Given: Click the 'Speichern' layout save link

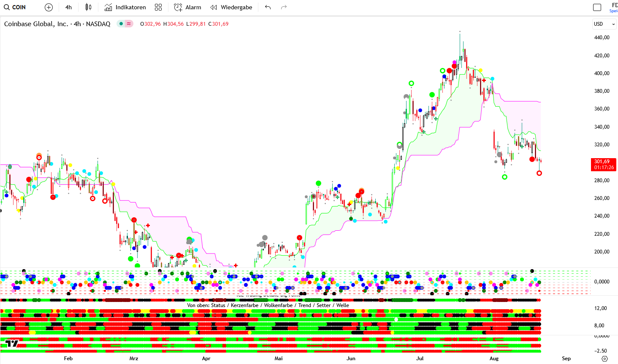Looking at the screenshot, I should (613, 11).
